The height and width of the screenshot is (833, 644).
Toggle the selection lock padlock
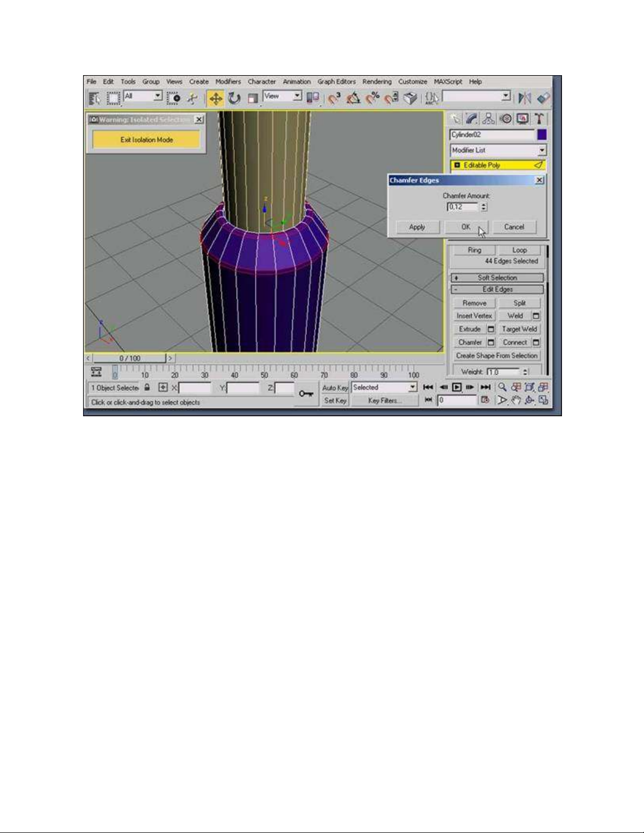pos(148,388)
